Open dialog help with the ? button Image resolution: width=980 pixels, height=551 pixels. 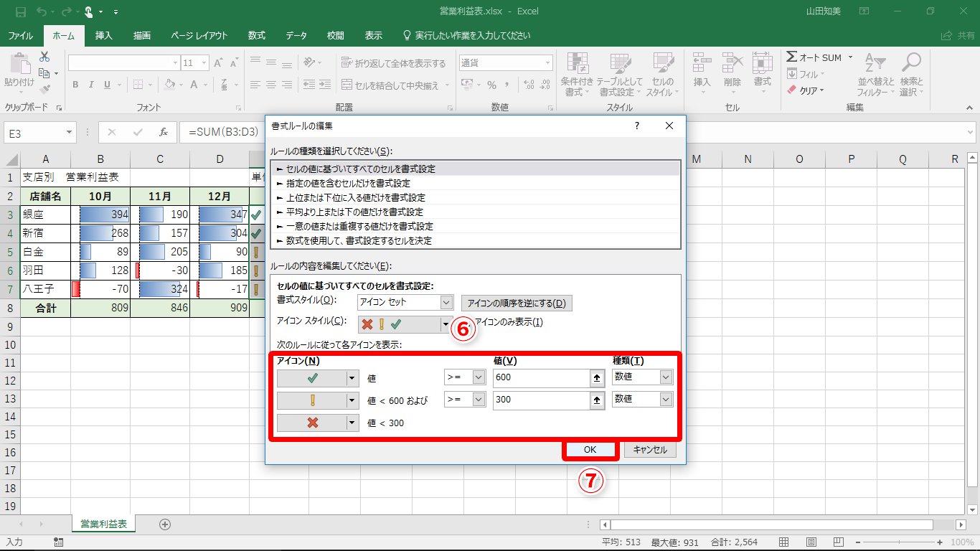(636, 126)
